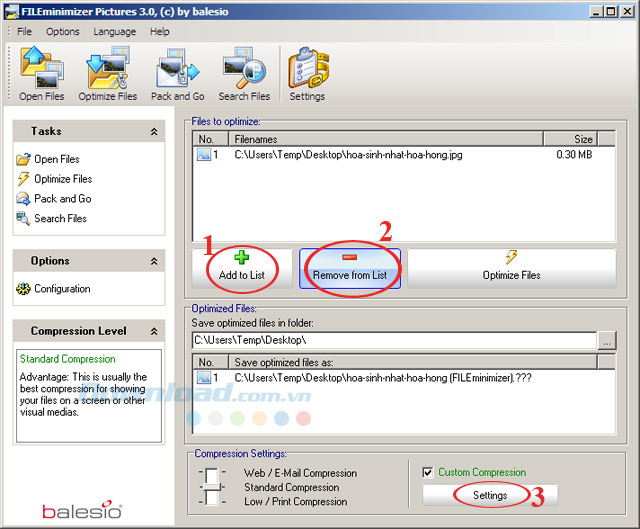Click the No. header in Files to optimize
This screenshot has height=529, width=640.
click(211, 139)
